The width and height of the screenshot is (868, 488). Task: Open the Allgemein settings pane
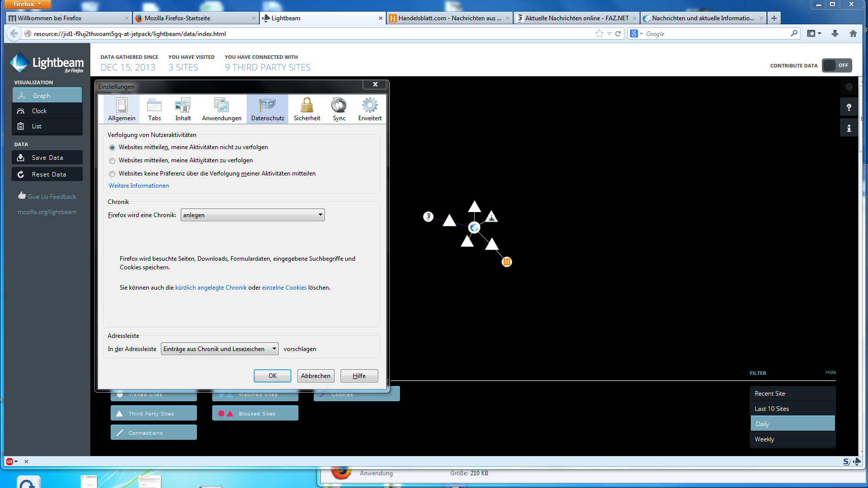pyautogui.click(x=122, y=109)
